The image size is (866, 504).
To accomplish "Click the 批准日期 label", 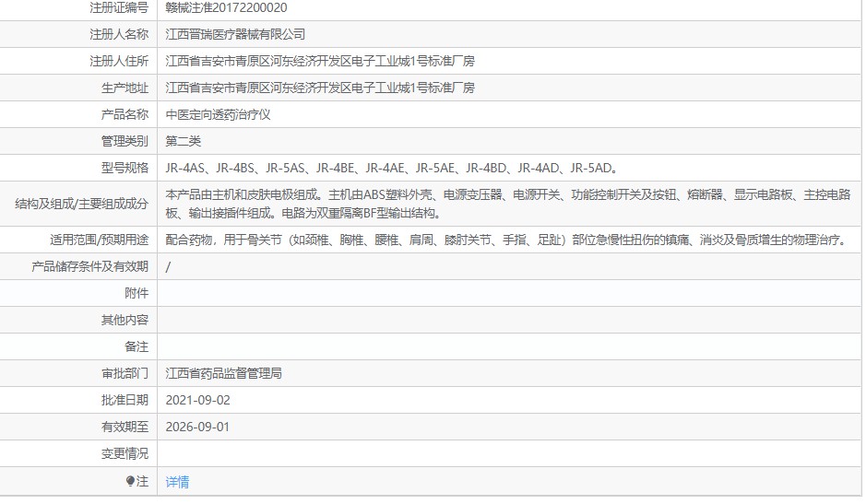I will coord(125,400).
